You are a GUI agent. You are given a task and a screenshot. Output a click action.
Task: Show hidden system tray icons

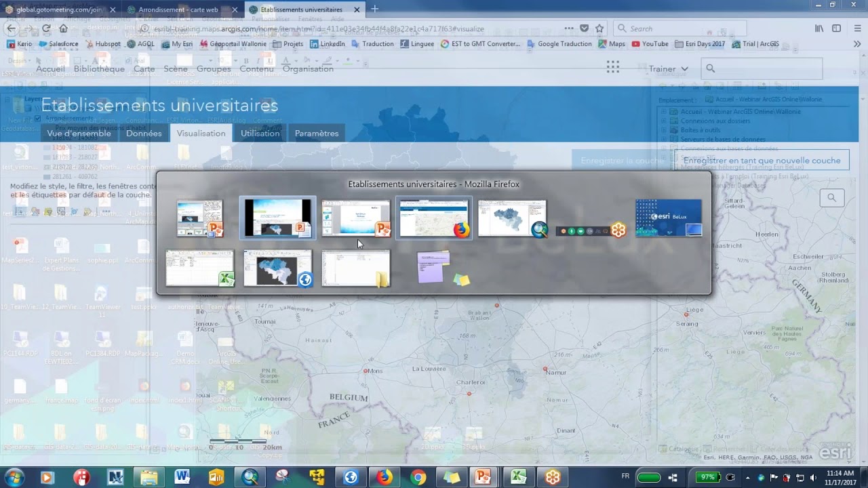click(x=748, y=477)
